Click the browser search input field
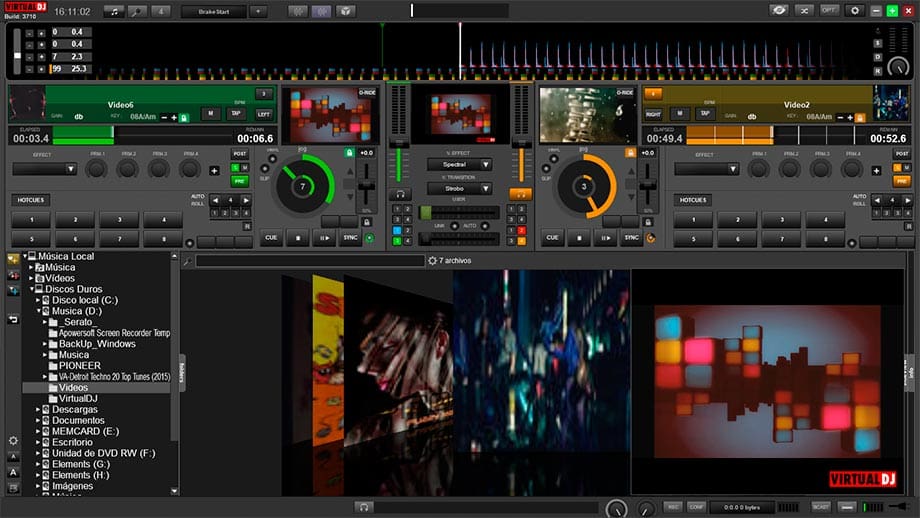Screen dimensions: 920x518 (x=310, y=261)
